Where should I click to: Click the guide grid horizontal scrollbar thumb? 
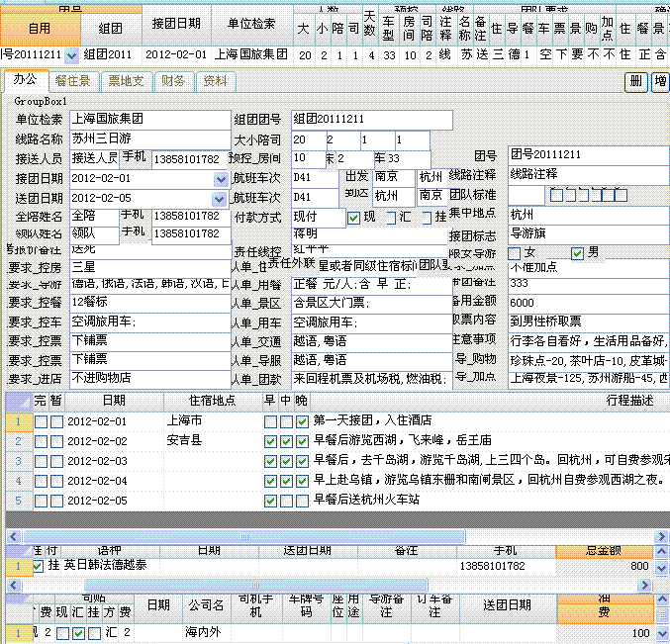tap(255, 585)
